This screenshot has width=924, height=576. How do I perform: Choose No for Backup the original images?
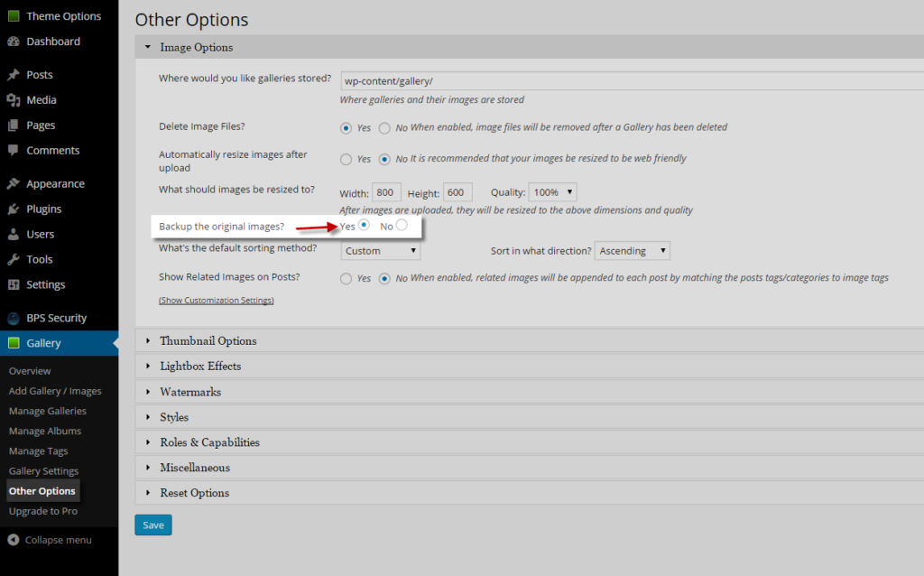click(x=402, y=225)
